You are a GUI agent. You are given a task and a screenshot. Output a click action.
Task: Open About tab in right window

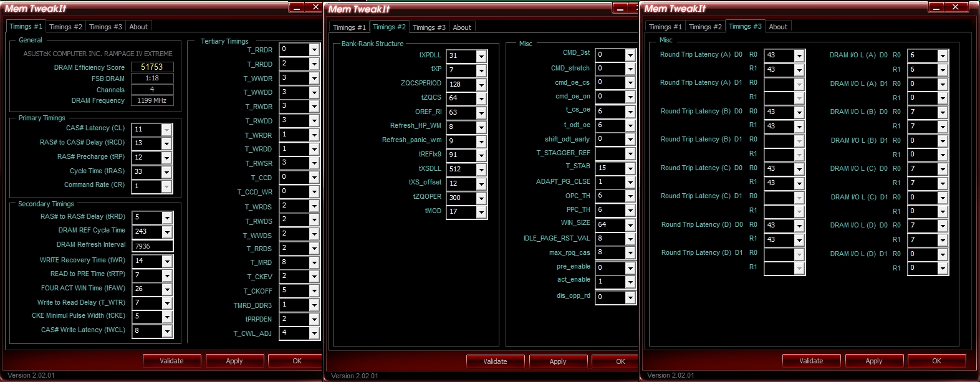tap(778, 27)
